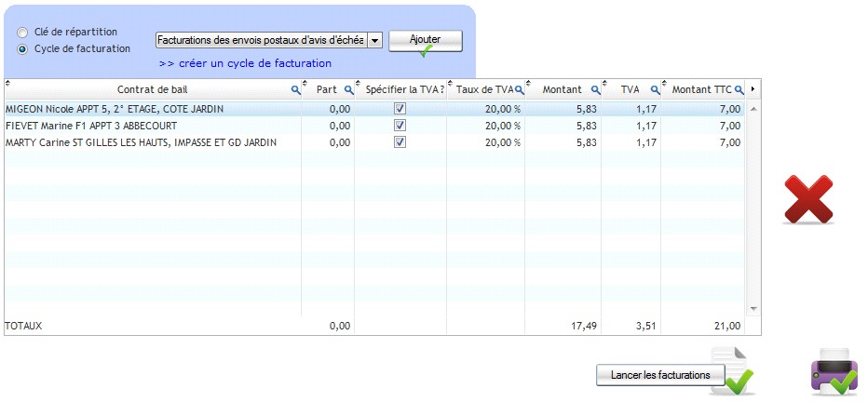Expand table columns menu arrow at header right

[x=753, y=89]
